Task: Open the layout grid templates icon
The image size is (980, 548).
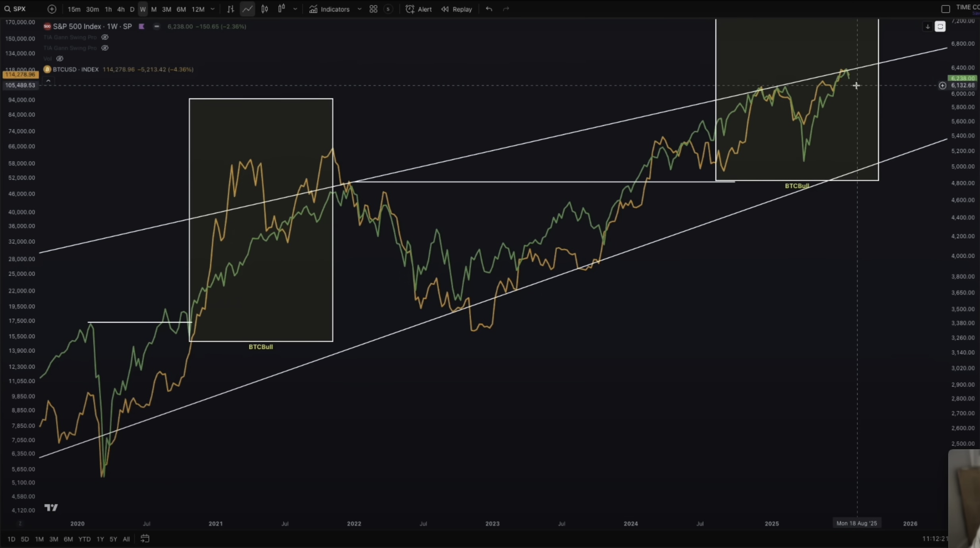Action: click(373, 9)
